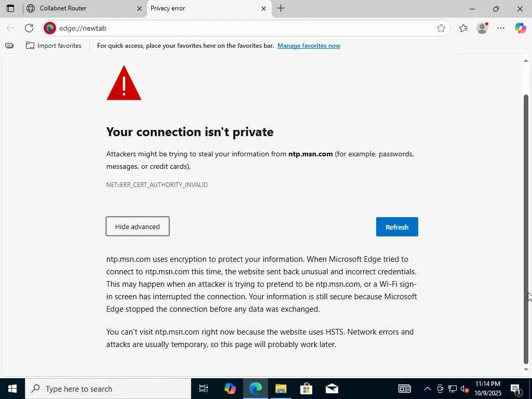Image resolution: width=532 pixels, height=399 pixels.
Task: Add this page to favorites star
Action: click(441, 28)
